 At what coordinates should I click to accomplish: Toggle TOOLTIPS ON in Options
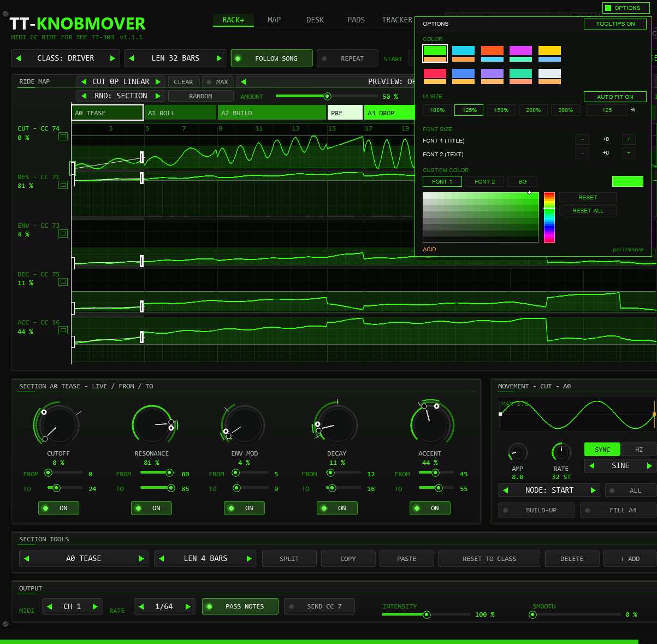point(615,24)
